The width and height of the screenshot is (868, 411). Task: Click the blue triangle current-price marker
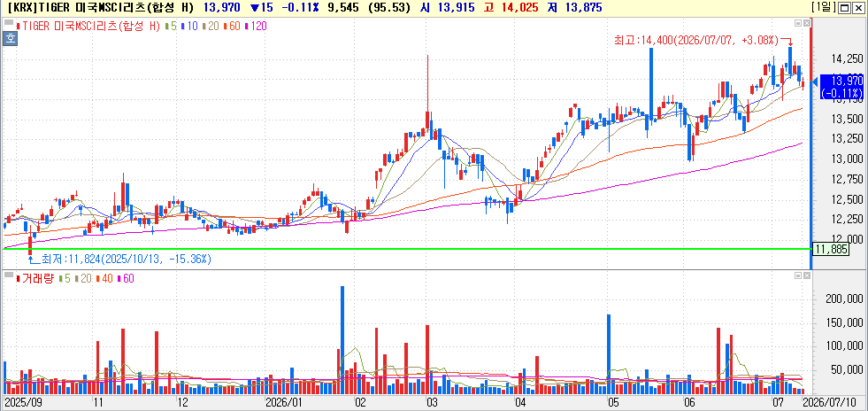point(815,82)
